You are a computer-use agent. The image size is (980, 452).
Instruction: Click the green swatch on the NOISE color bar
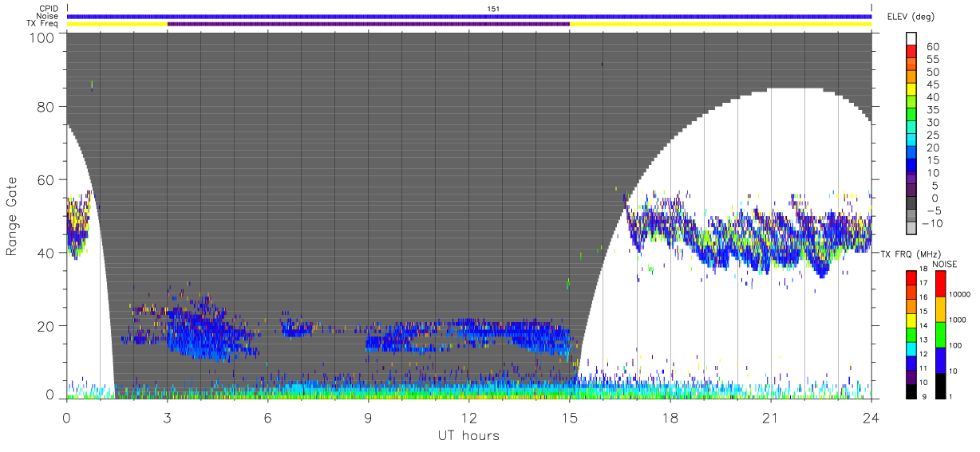939,334
